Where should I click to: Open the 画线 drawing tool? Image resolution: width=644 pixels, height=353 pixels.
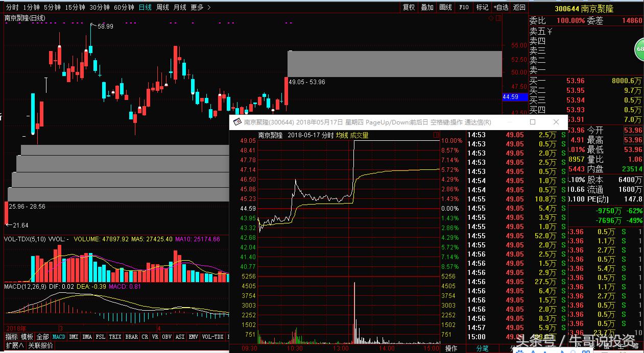click(x=445, y=7)
